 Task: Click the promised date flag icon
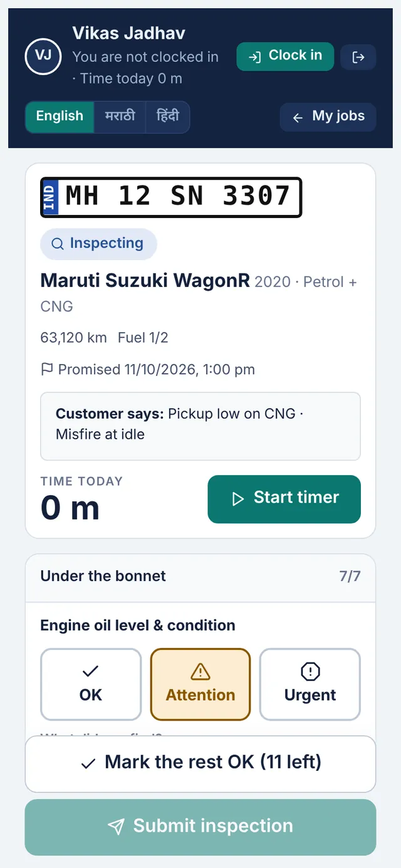[x=47, y=369]
